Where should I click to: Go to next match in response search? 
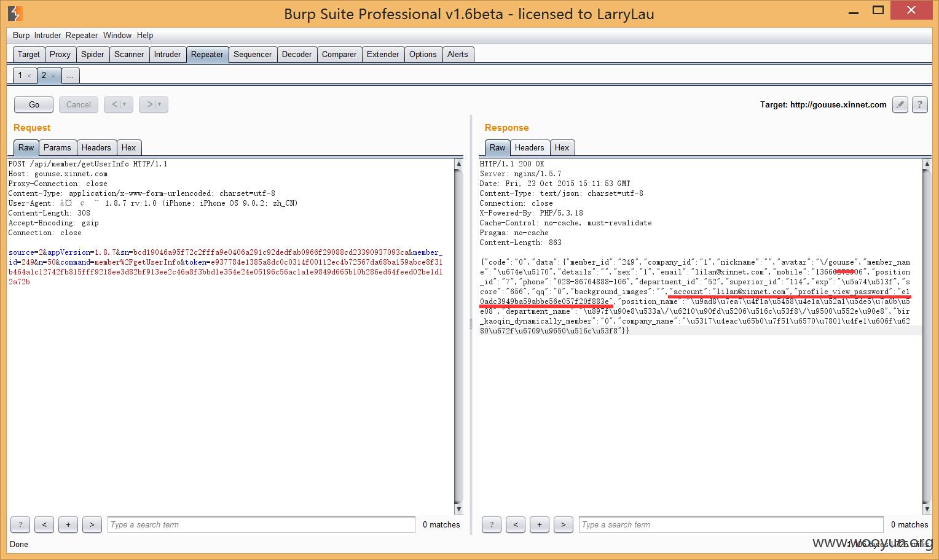[x=564, y=524]
